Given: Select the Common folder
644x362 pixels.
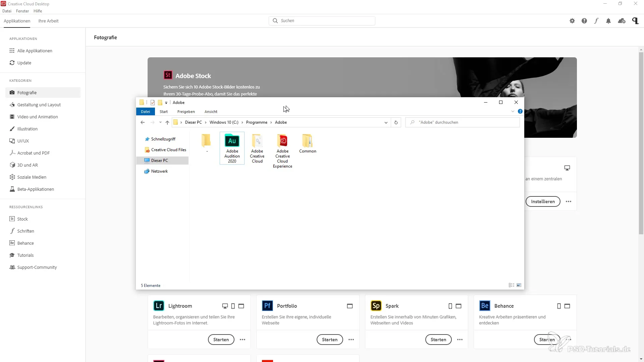Looking at the screenshot, I should pyautogui.click(x=308, y=143).
